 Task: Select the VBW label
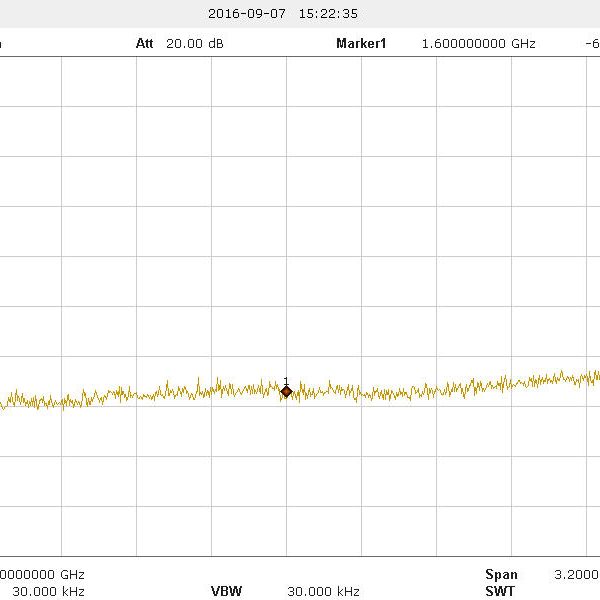pyautogui.click(x=226, y=592)
